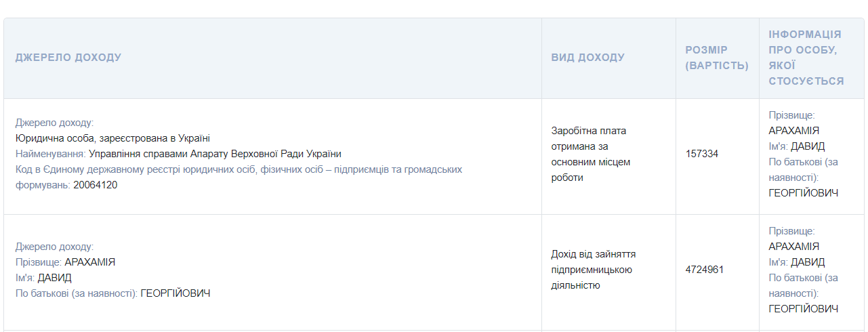This screenshot has width=868, height=332.
Task: Click surname АРАХАМІЯ in salary row's person column
Action: coord(793,131)
